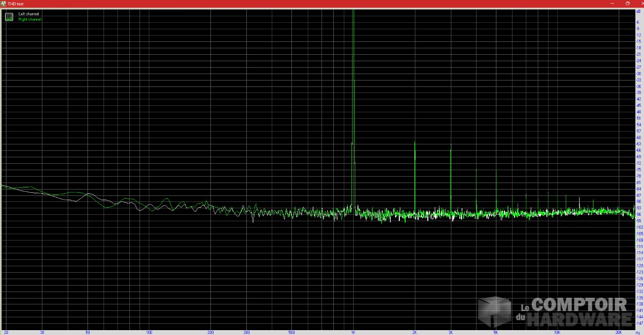Viewport: 644px width, 335px height.
Task: Click the 2K frequency axis label
Action: click(x=414, y=332)
